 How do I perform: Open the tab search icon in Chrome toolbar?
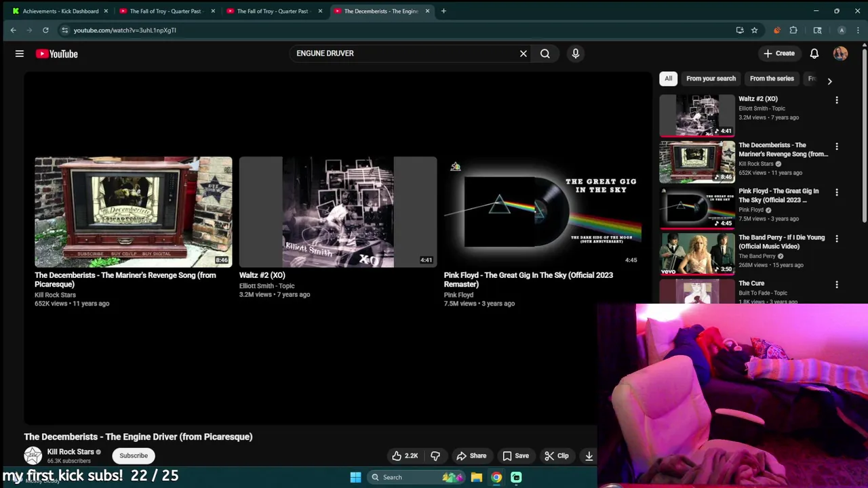click(818, 30)
